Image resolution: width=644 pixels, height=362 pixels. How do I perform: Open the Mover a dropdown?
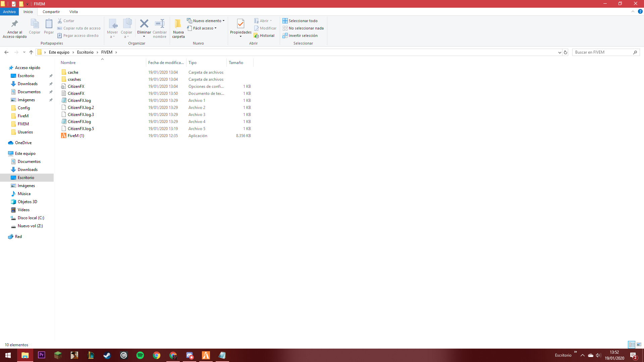112,35
